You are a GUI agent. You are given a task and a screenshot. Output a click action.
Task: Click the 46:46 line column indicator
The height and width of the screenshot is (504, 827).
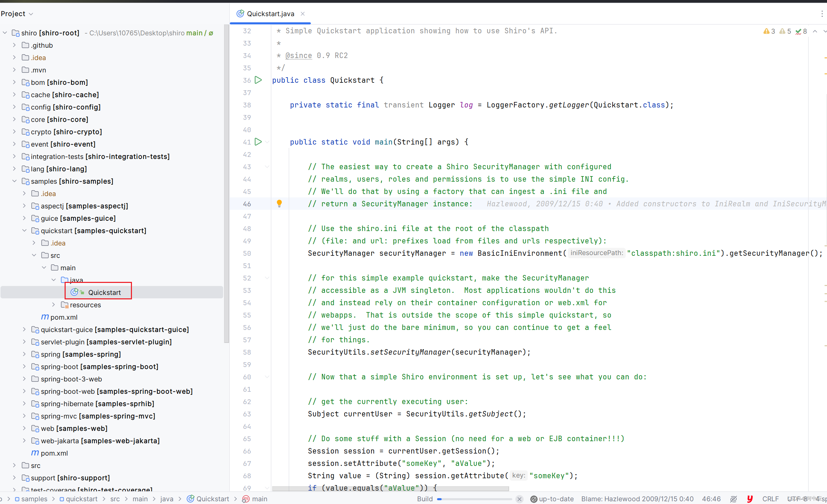tap(711, 499)
